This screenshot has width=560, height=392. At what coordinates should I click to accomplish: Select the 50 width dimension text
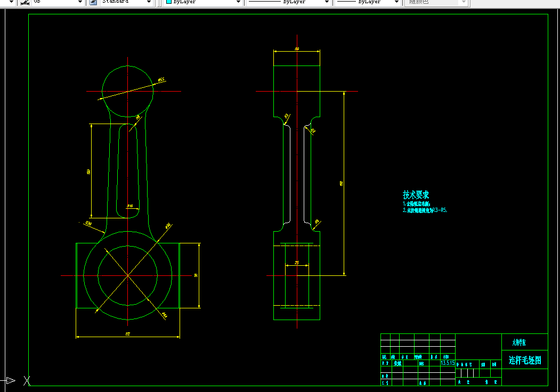pyautogui.click(x=297, y=48)
